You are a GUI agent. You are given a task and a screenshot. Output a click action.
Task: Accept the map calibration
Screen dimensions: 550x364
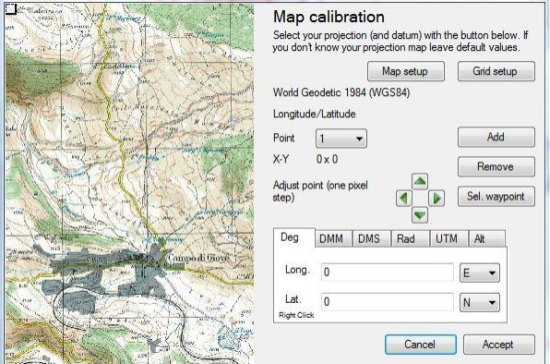click(x=499, y=344)
